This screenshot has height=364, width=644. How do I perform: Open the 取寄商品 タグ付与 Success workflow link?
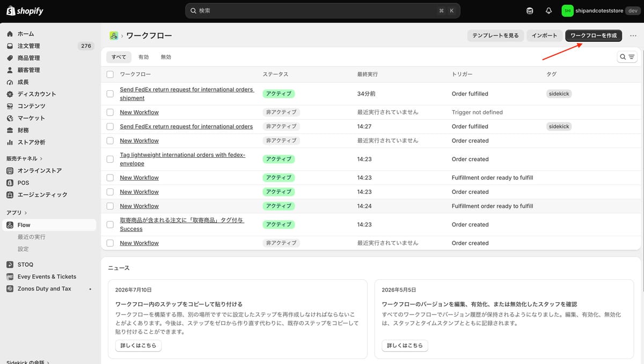coord(182,224)
